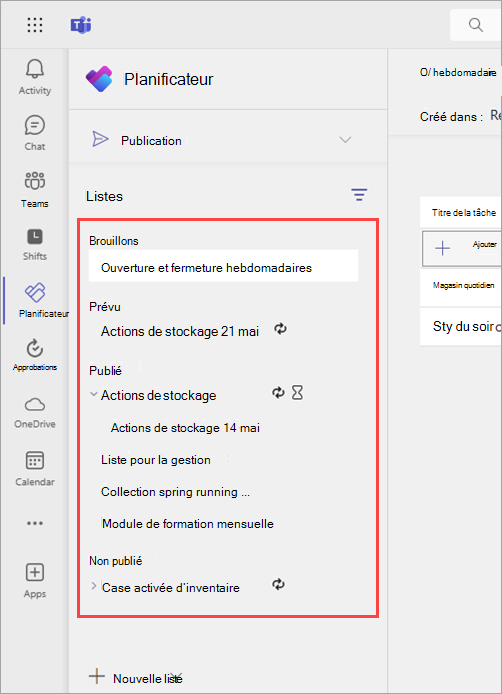Click recurrence icon beside 21 mai list
The height and width of the screenshot is (694, 502).
coord(280,329)
